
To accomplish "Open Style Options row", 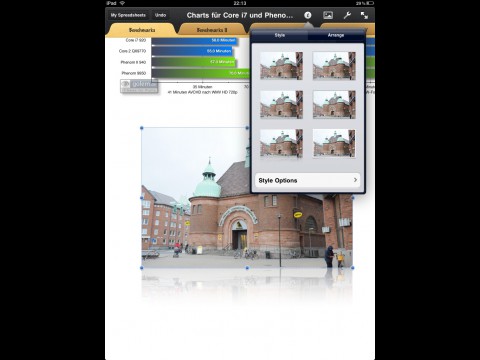I will [307, 180].
